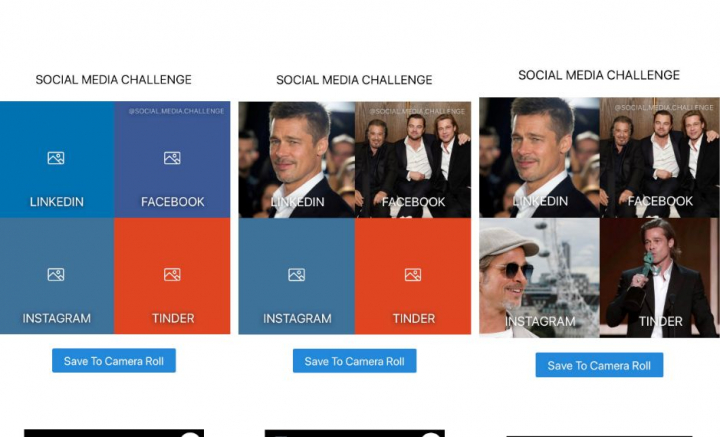Select the Instagram sunglasses photo in right grid
Screen dimensions: 720x437
tap(540, 278)
